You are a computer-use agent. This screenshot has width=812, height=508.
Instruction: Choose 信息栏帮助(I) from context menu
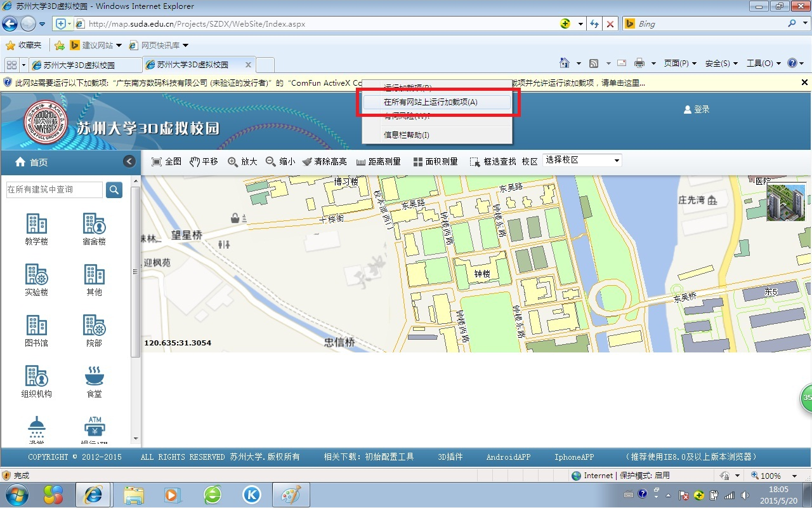(x=407, y=135)
